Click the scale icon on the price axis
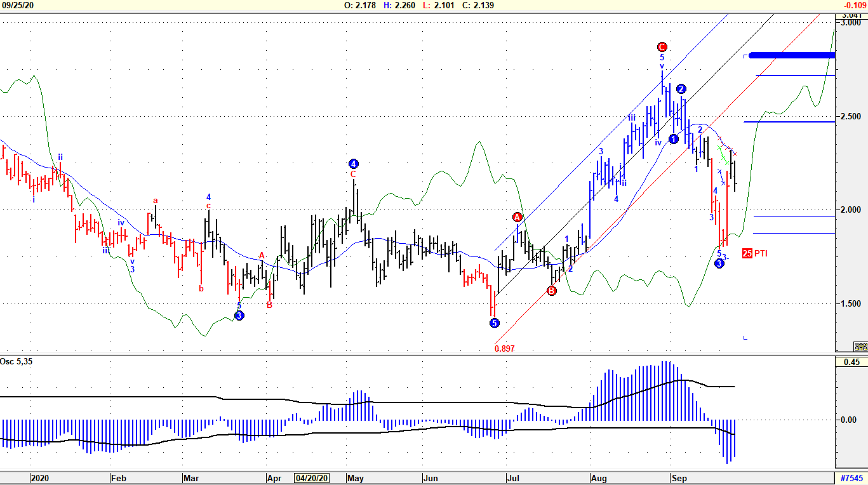Image resolution: width=868 pixels, height=485 pixels. 860,347
